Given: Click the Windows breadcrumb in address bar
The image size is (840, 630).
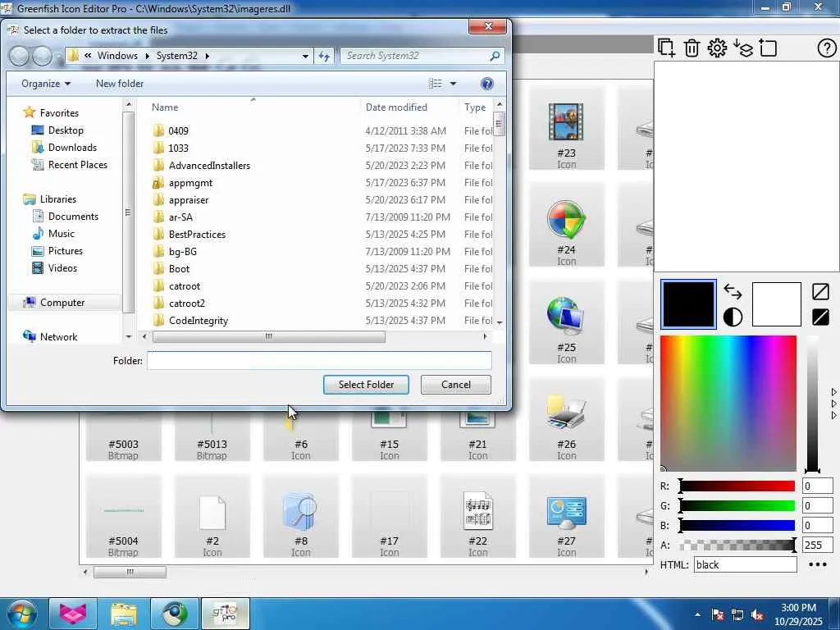Looking at the screenshot, I should [117, 56].
